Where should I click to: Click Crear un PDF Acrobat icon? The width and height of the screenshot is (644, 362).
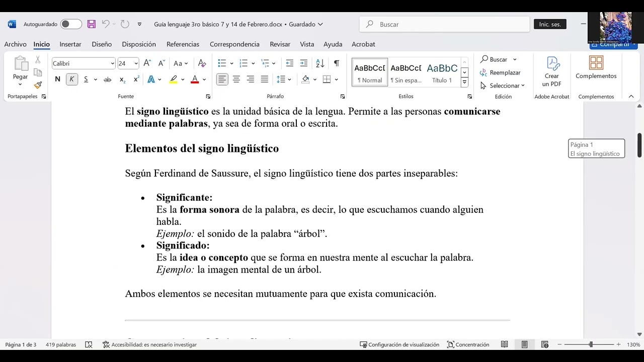[552, 72]
